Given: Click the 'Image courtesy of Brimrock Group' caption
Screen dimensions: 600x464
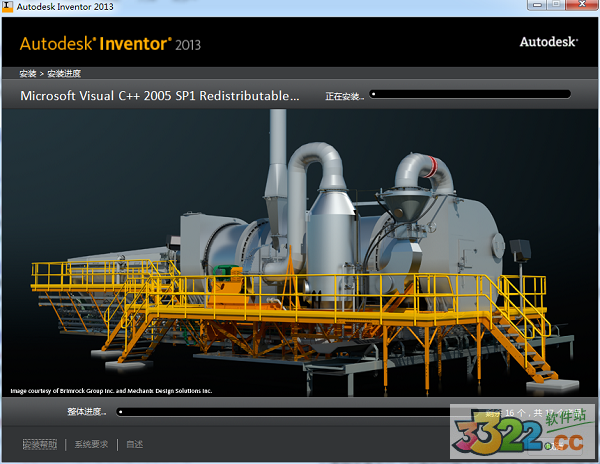Looking at the screenshot, I should 111,391.
